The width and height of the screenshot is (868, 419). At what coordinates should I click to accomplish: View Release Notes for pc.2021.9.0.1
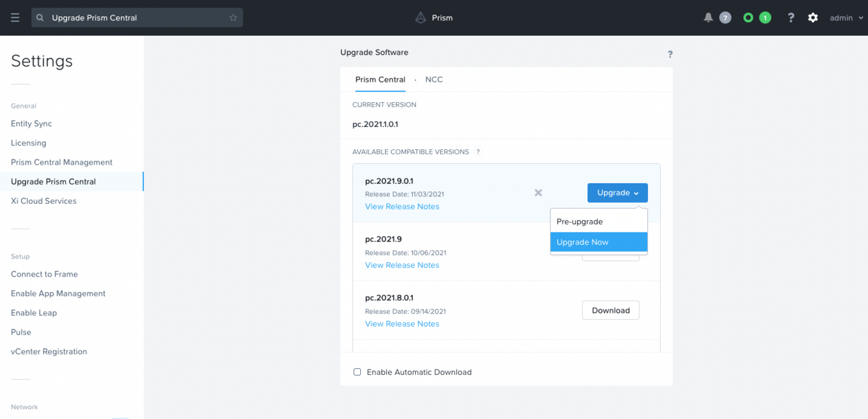(x=402, y=206)
